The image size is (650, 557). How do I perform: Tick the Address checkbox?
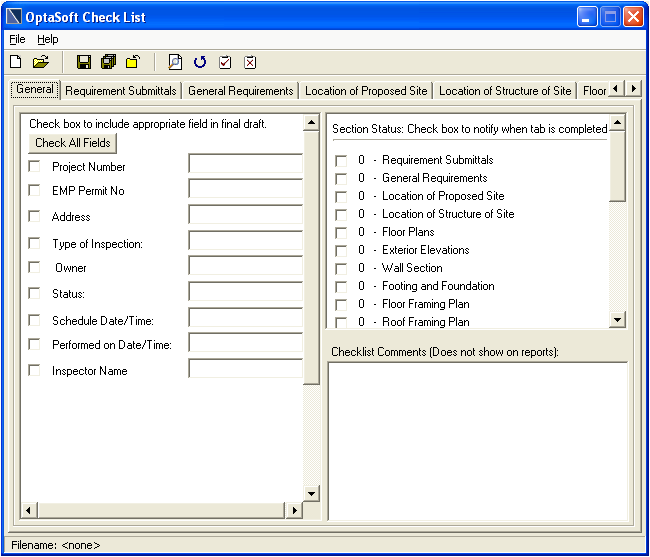point(34,216)
